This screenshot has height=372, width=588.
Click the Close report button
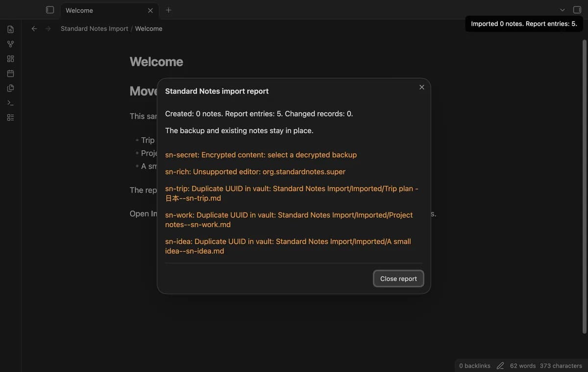point(398,279)
